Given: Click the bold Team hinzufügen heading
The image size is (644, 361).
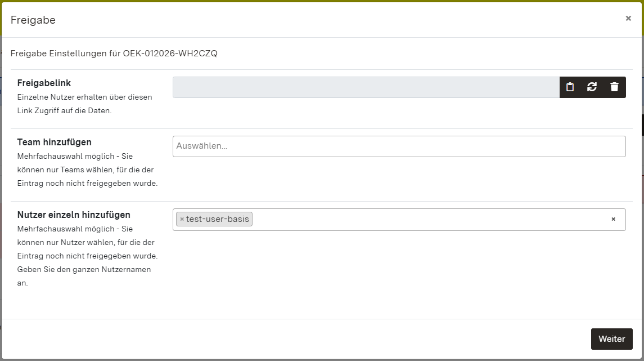Looking at the screenshot, I should pos(54,142).
